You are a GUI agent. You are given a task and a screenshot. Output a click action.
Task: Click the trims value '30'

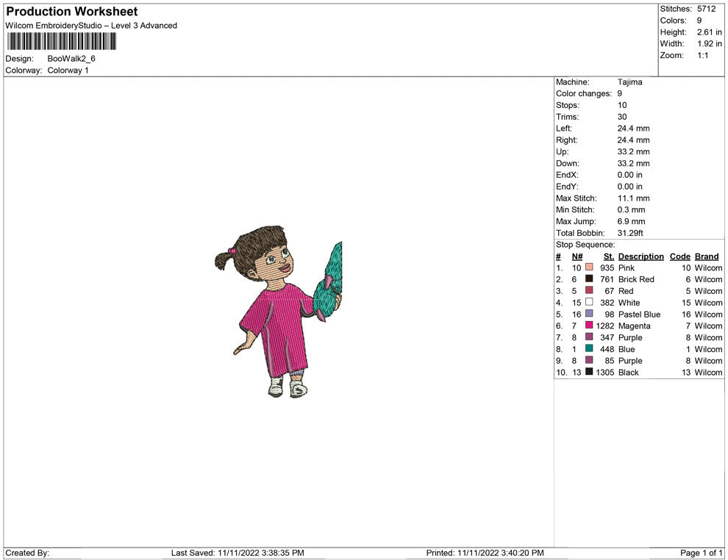click(x=621, y=117)
